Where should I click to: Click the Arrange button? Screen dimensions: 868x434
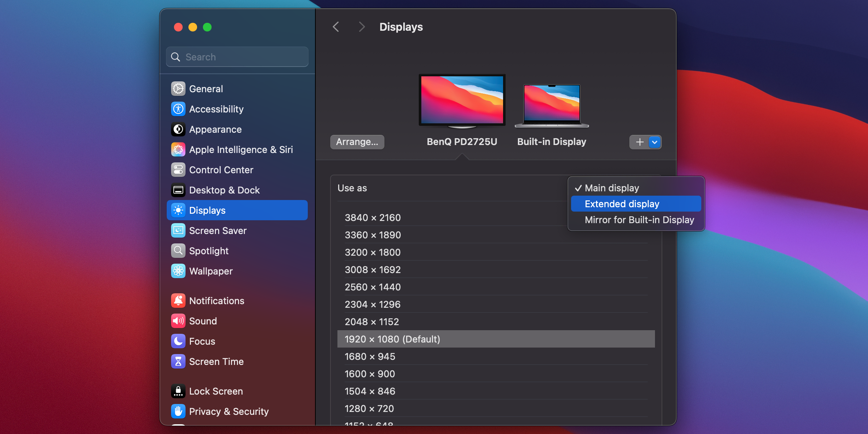coord(357,142)
